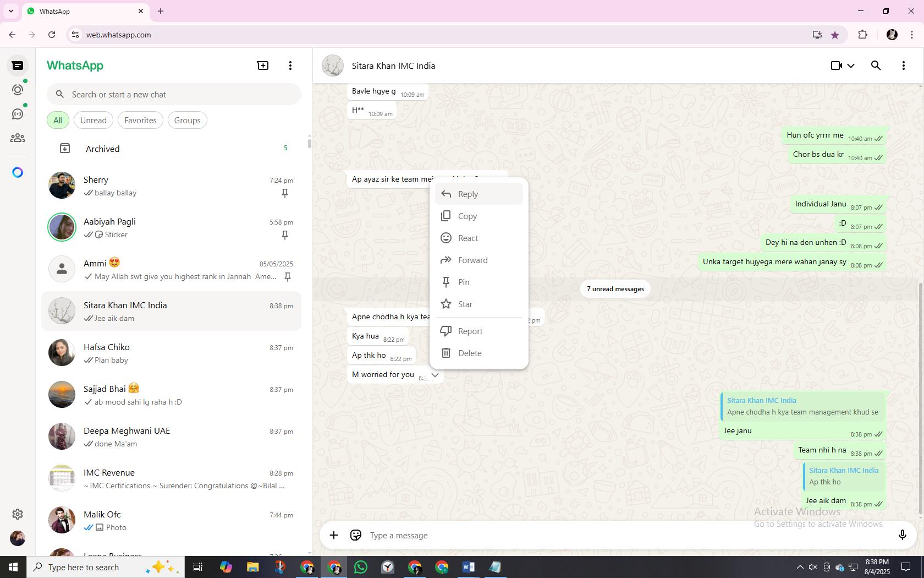Click the Search or start a new chat field

click(174, 95)
